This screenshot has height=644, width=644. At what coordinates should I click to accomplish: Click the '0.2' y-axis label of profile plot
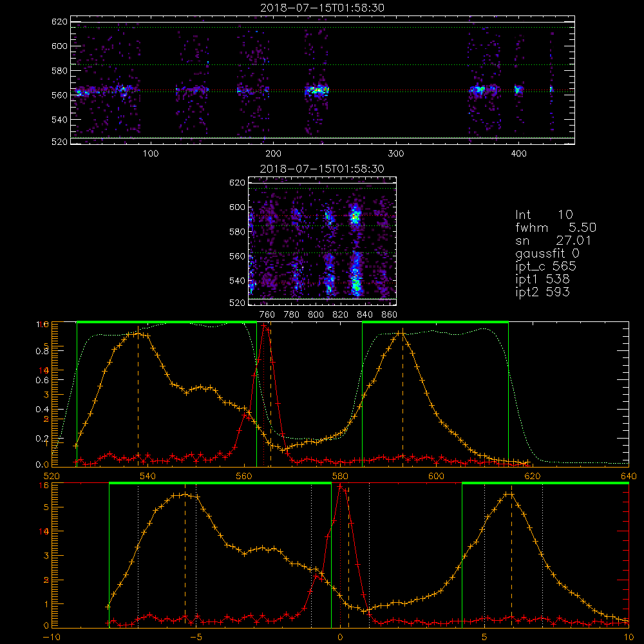(x=42, y=439)
